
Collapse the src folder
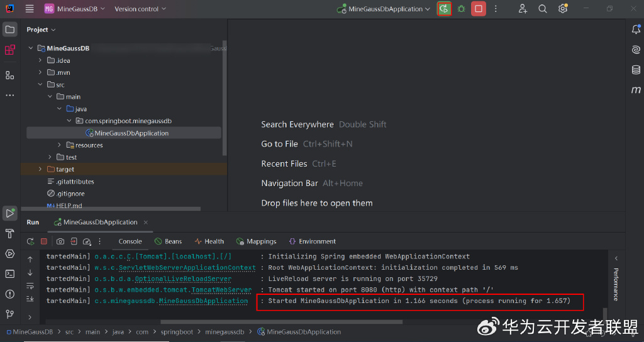pyautogui.click(x=40, y=85)
